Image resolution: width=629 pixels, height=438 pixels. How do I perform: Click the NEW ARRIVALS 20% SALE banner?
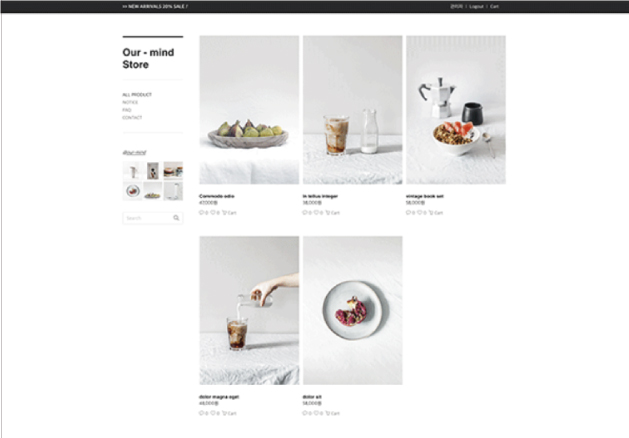(x=155, y=6)
